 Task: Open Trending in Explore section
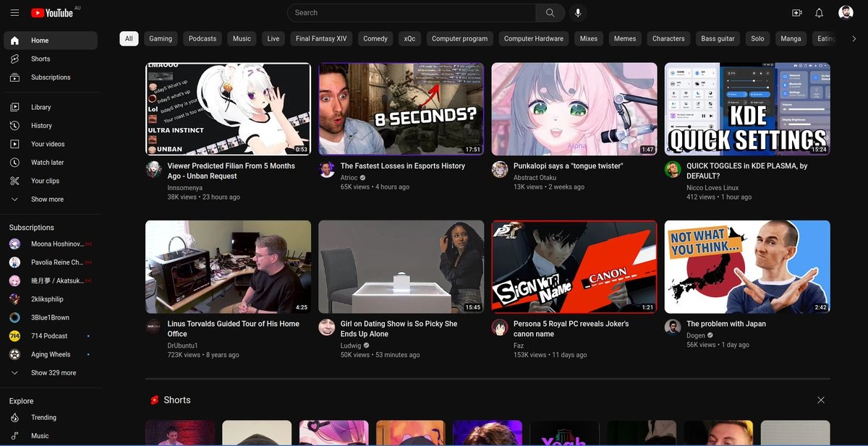click(x=43, y=418)
